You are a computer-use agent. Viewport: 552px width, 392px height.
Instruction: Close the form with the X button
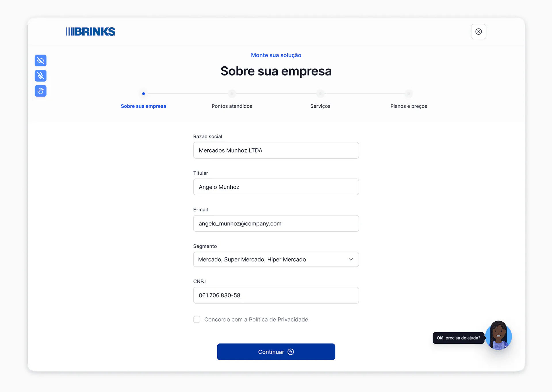pyautogui.click(x=479, y=32)
